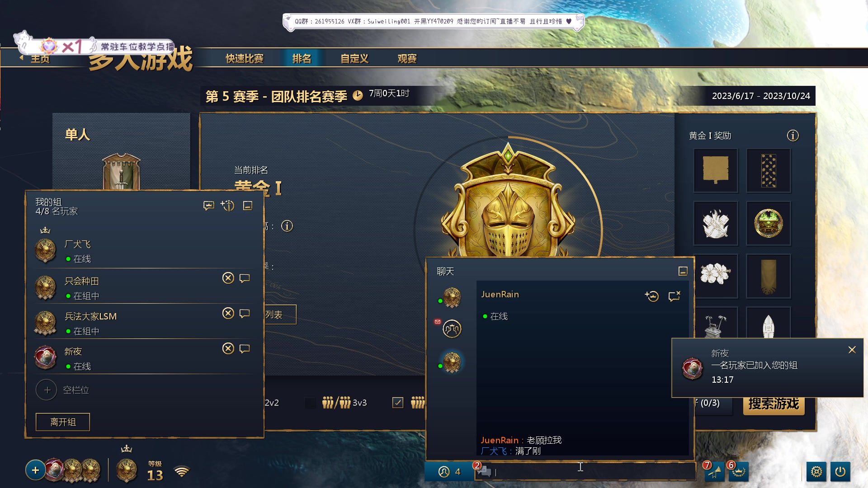Click the invite player icon in group panel
The image size is (868, 488).
[x=227, y=206]
